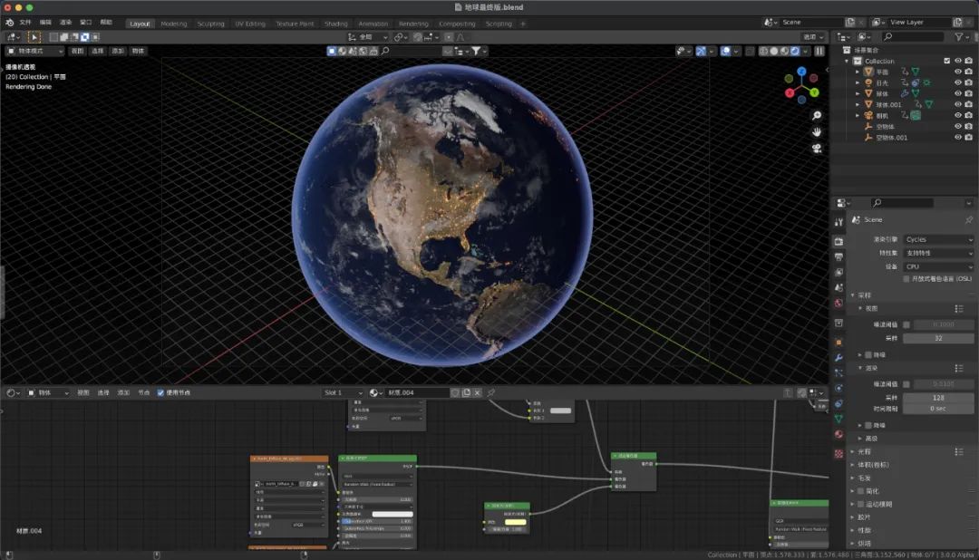Click the outliner filter funnel icon
This screenshot has width=979, height=560.
coord(959,37)
